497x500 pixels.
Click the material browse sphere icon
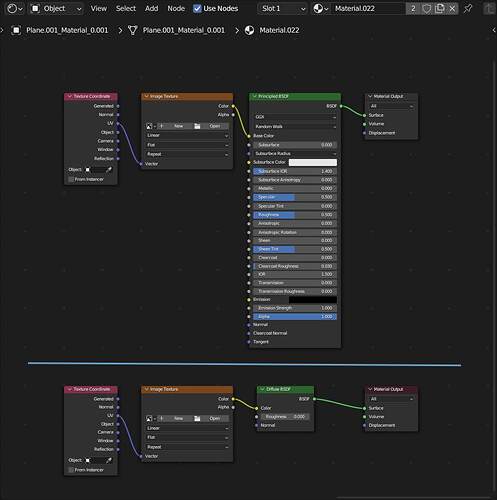coord(321,9)
